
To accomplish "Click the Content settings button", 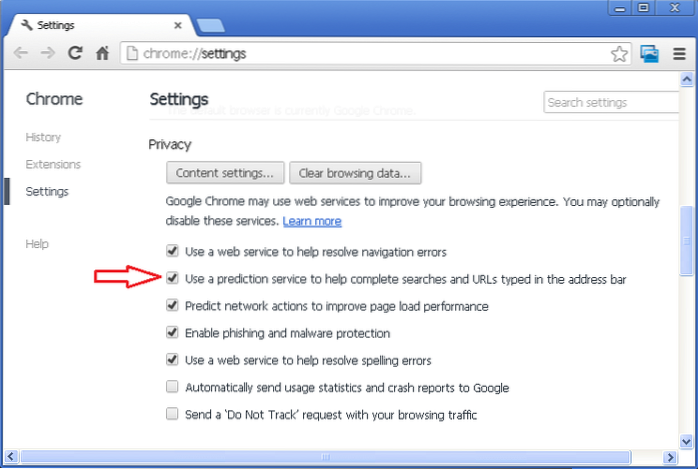I will 225,172.
